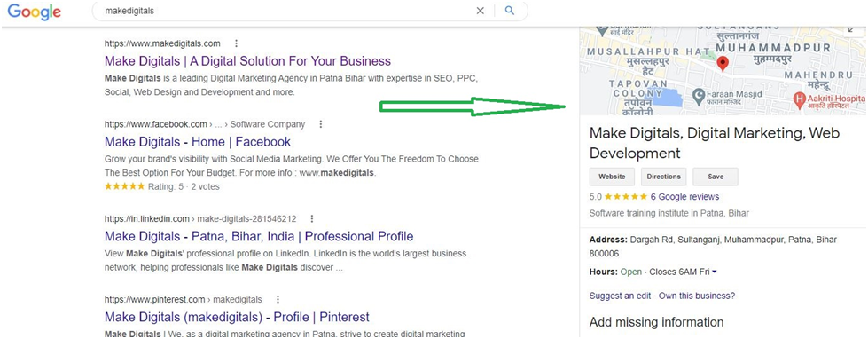This screenshot has height=339, width=868.
Task: Open three-dot menu beside Pinterest result
Action: (x=278, y=299)
